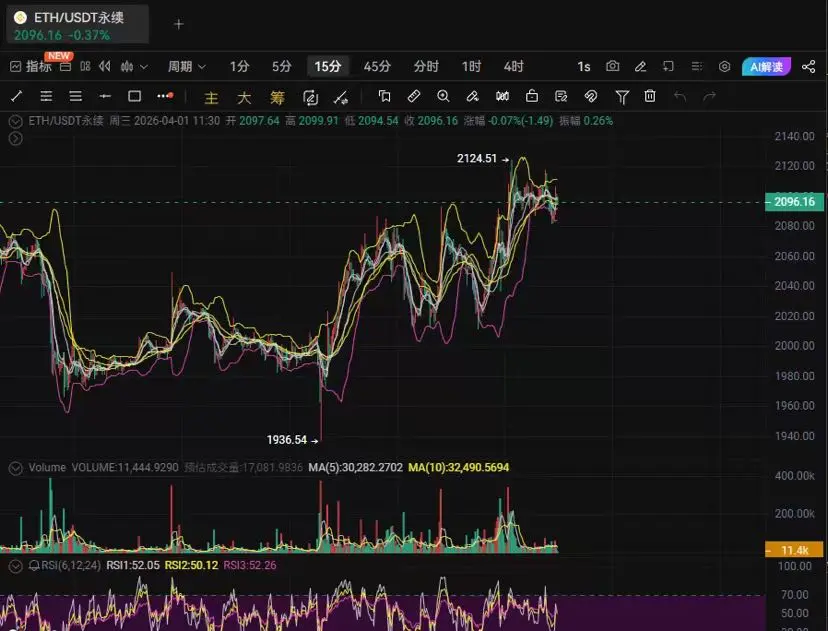
Task: Open more drawing tools with red dot
Action: pos(165,96)
